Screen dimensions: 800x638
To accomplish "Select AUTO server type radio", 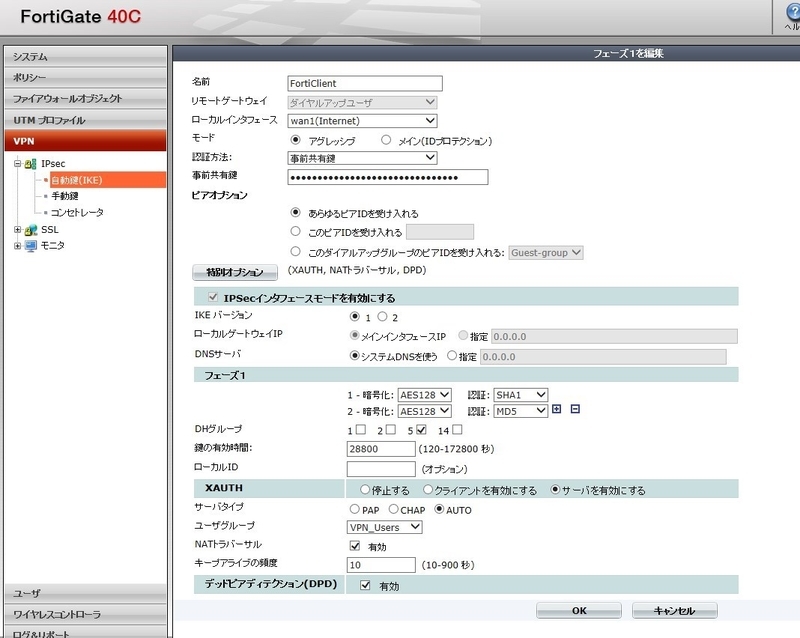I will point(439,509).
